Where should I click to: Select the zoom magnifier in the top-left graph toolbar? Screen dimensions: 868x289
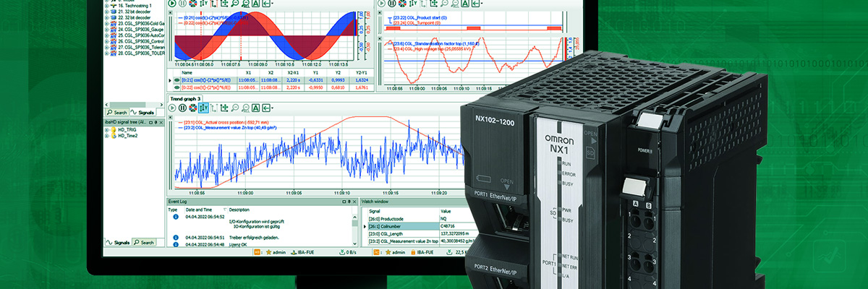point(235,4)
